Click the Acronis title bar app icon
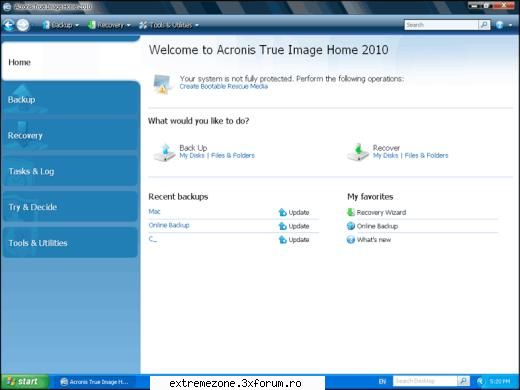The image size is (520, 390). [x=7, y=6]
